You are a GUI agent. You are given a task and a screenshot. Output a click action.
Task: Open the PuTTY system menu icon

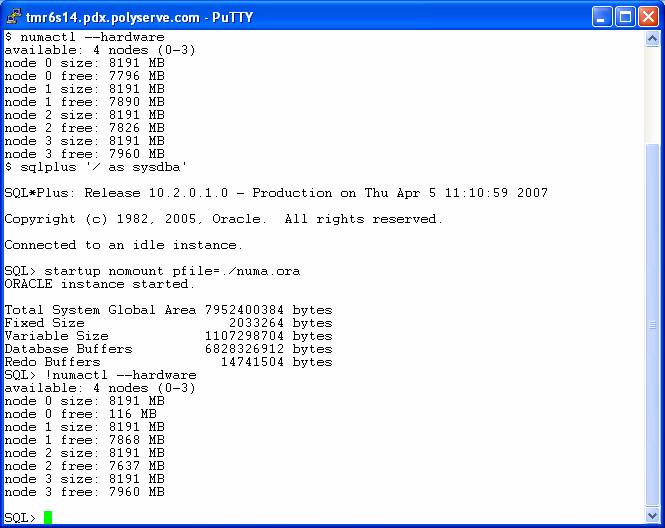tap(14, 16)
